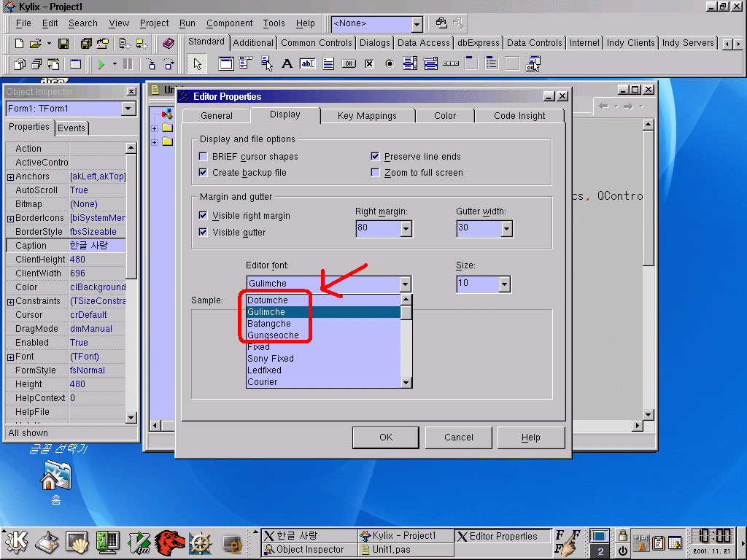Click the terminal shell icon in panel
Image resolution: width=747 pixels, height=560 pixels.
coord(77,542)
